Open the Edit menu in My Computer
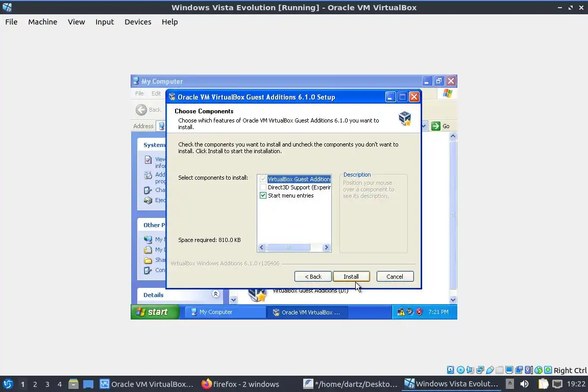Screen dimensions: 588x392 (x=156, y=93)
